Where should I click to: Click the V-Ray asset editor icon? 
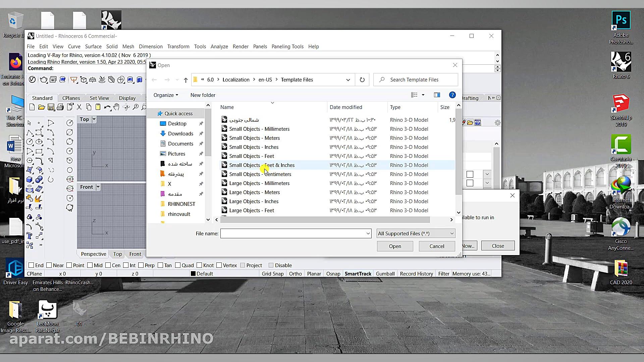point(32,79)
